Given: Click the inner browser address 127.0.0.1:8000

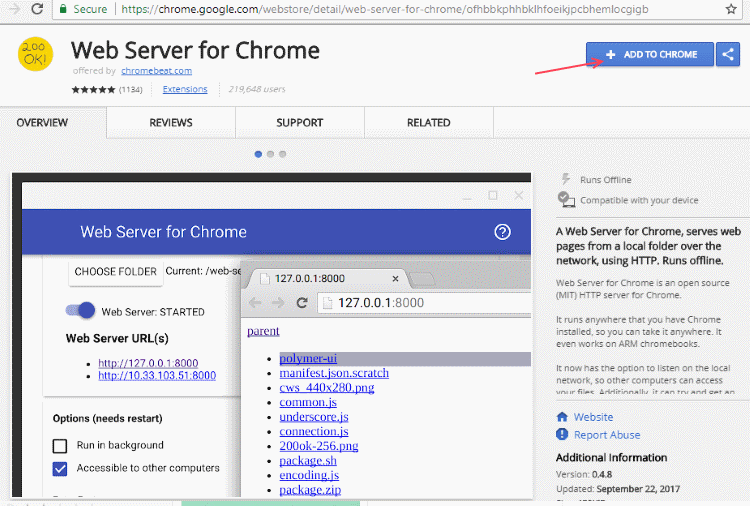Looking at the screenshot, I should (x=381, y=303).
